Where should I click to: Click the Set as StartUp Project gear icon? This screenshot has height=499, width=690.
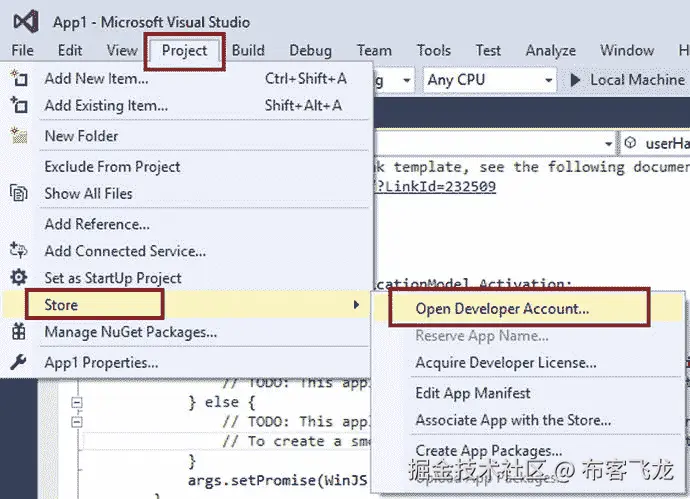(18, 277)
